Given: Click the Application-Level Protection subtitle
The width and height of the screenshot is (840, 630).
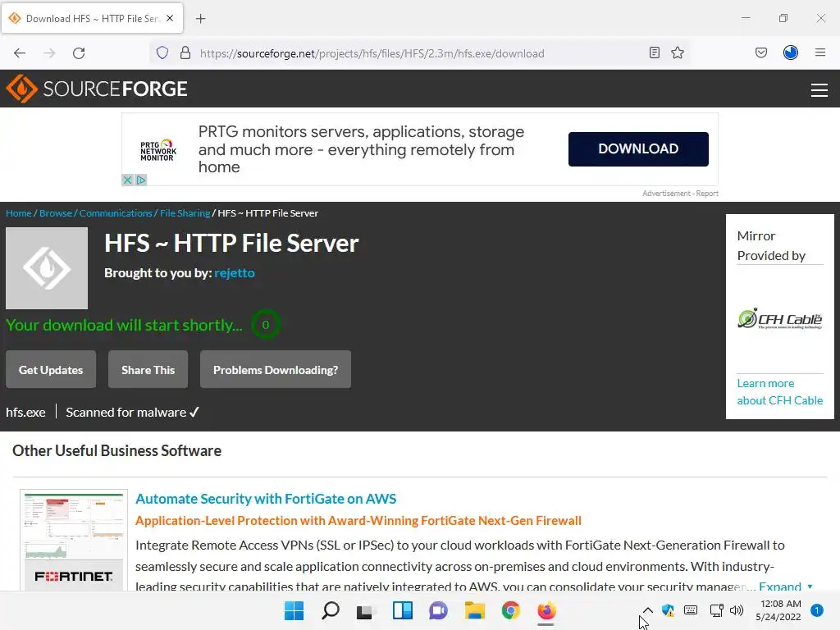Looking at the screenshot, I should 358,521.
